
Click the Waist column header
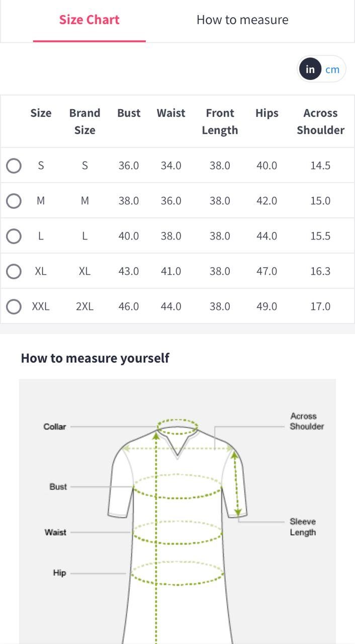171,113
